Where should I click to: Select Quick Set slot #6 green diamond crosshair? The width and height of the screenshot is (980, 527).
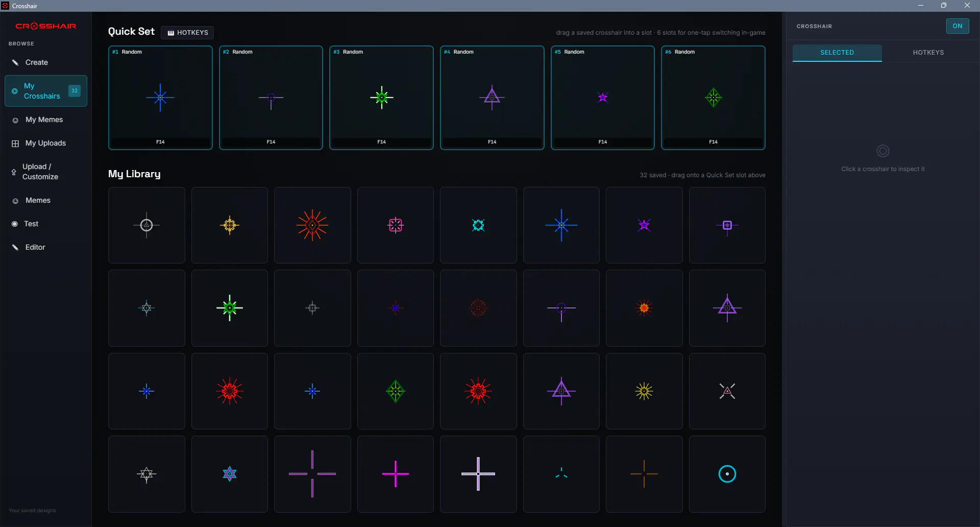coord(713,98)
